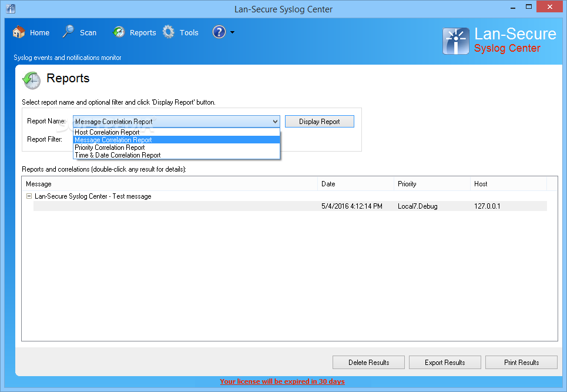The width and height of the screenshot is (567, 392).
Task: Open the license expiration link
Action: [x=282, y=381]
